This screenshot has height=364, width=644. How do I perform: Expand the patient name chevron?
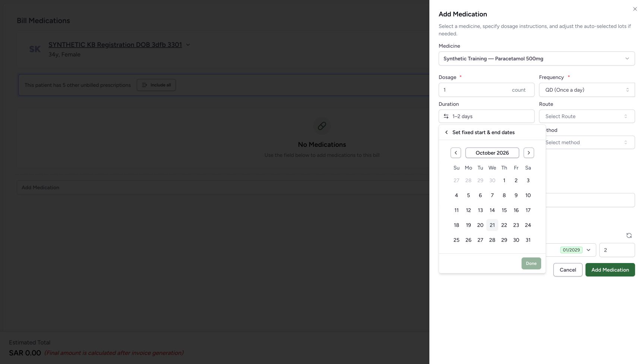188,45
